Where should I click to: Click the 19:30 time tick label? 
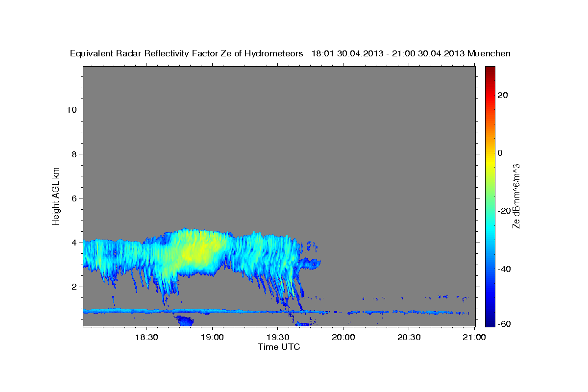277,337
